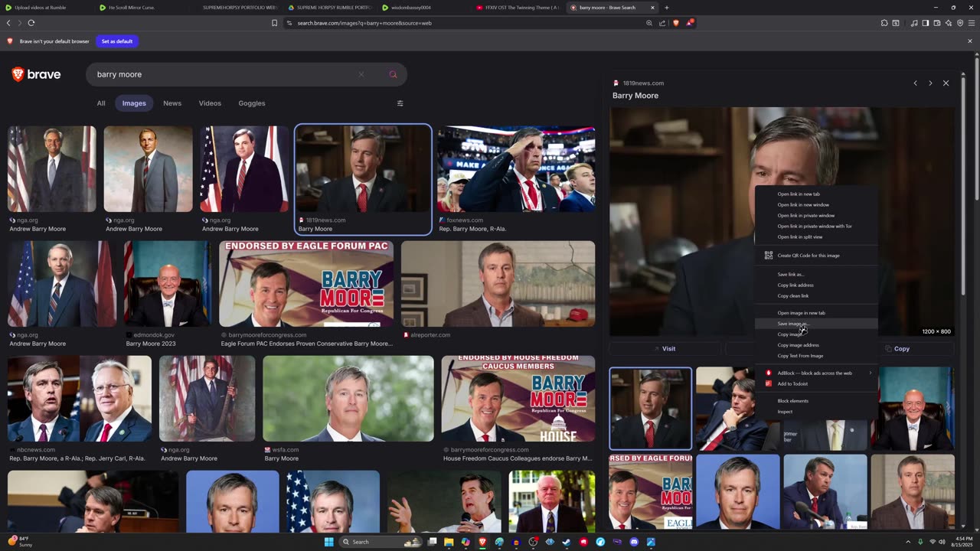Screen dimensions: 980x551
Task: Show the next image in preview panel
Action: [x=930, y=83]
